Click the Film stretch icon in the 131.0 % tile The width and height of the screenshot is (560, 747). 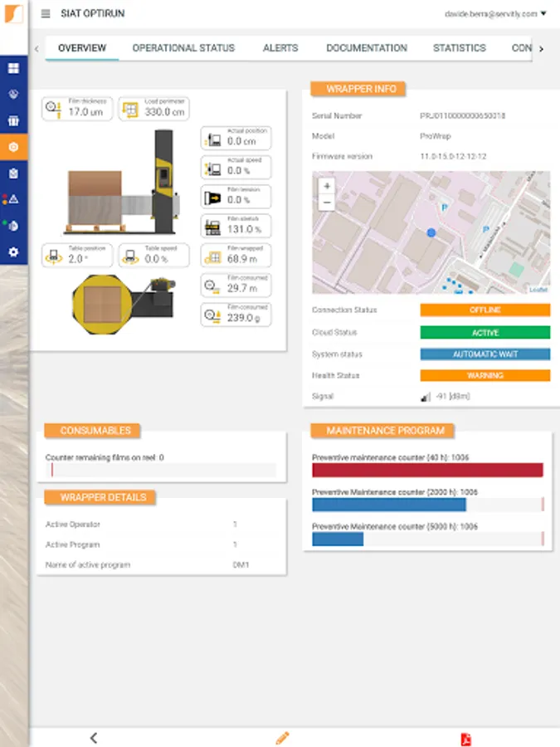[212, 227]
